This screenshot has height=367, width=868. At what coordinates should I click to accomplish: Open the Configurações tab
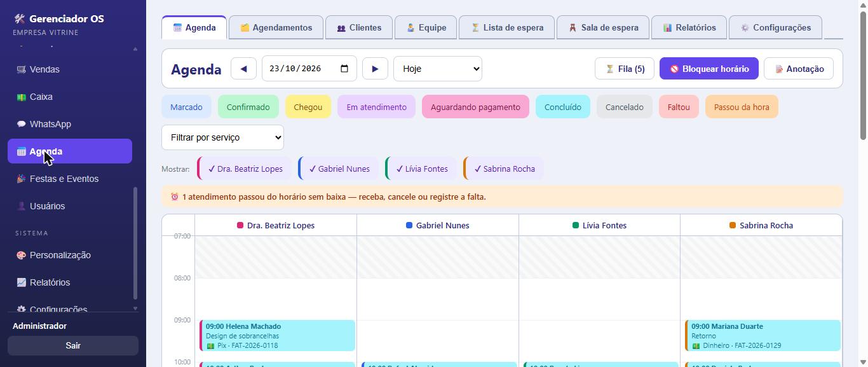pyautogui.click(x=775, y=27)
